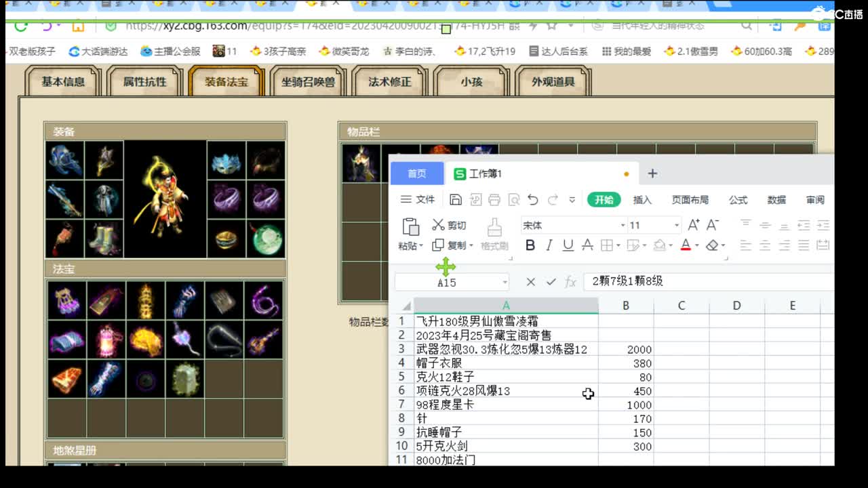Decrease font size with A- icon
Screen dimensions: 868x488
[x=713, y=225]
